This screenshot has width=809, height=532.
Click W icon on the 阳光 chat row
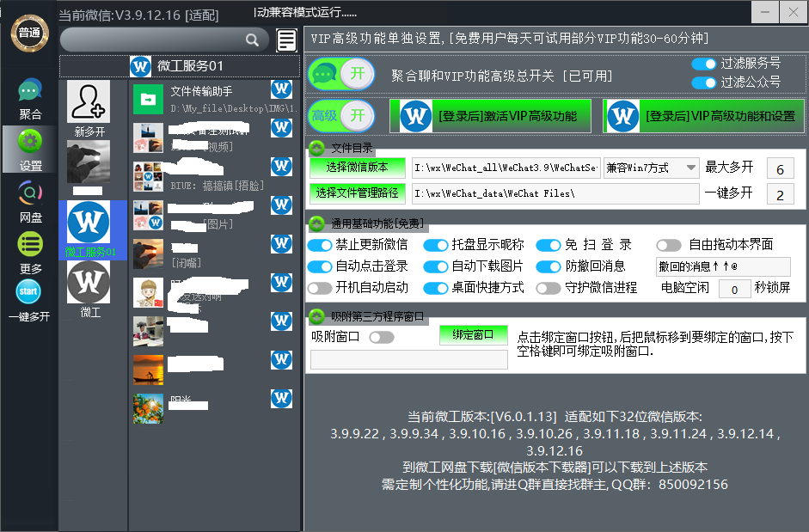pos(282,398)
